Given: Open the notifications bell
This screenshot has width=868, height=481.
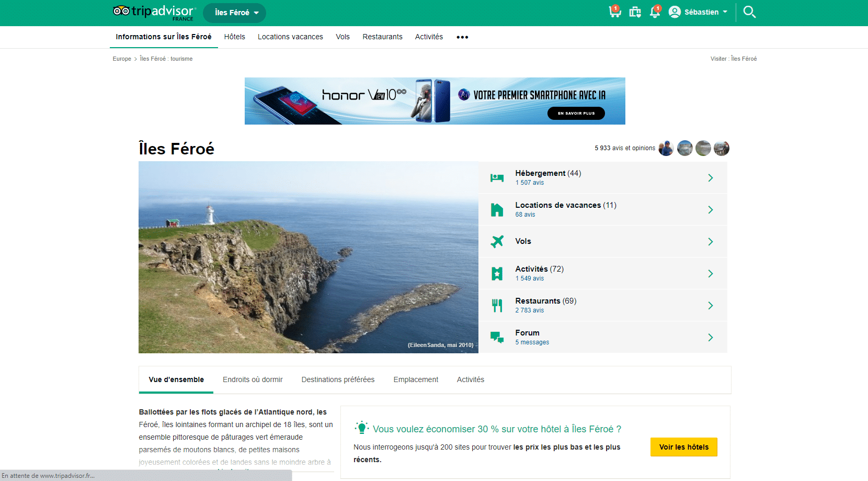Looking at the screenshot, I should coord(654,12).
